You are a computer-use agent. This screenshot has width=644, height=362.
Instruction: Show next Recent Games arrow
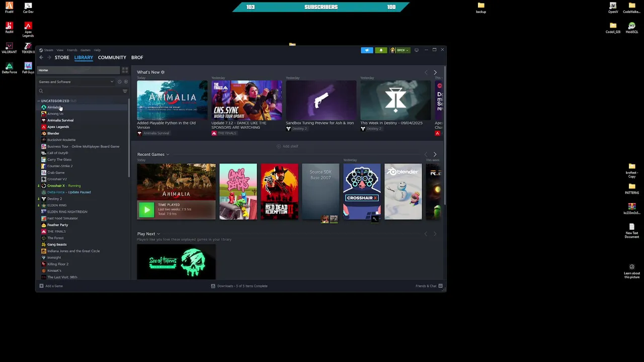point(435,154)
